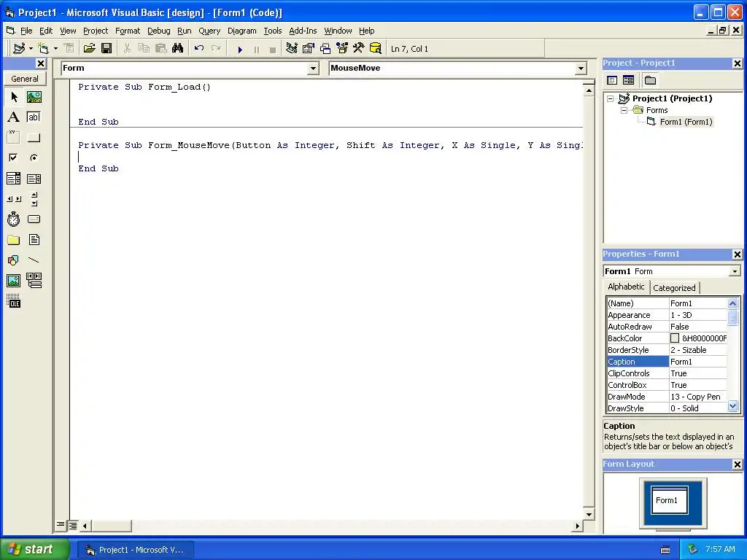Click View Code icon in Project panel

[x=612, y=80]
